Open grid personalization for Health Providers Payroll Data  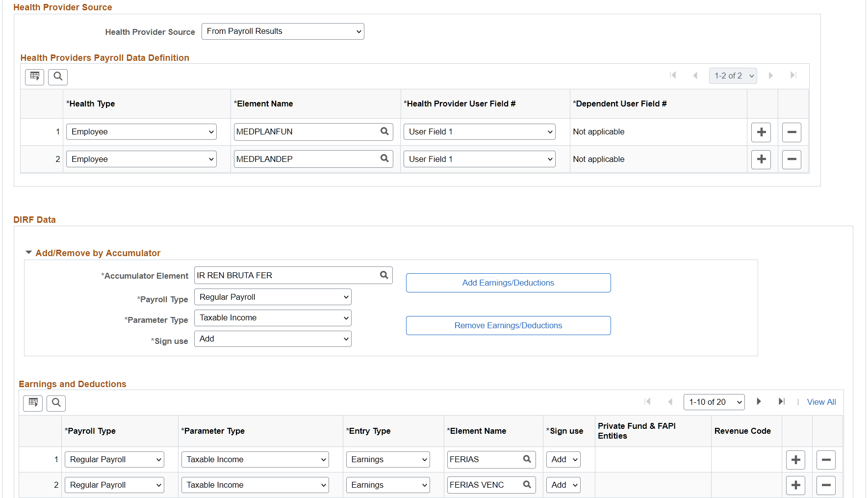pos(34,77)
